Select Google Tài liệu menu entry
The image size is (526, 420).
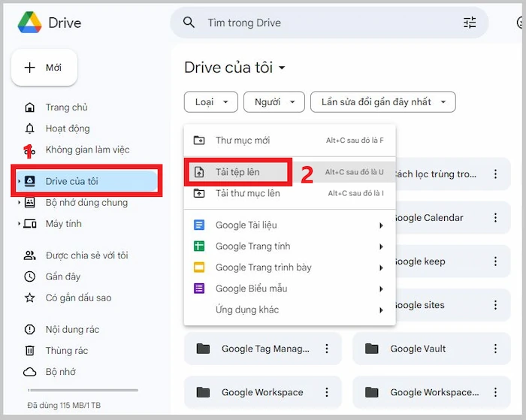(290, 225)
